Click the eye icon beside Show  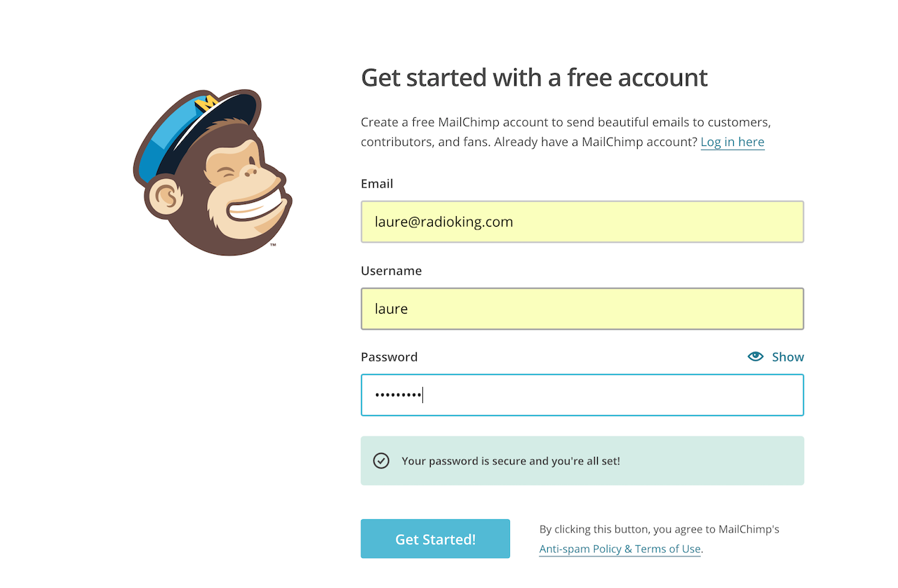755,356
